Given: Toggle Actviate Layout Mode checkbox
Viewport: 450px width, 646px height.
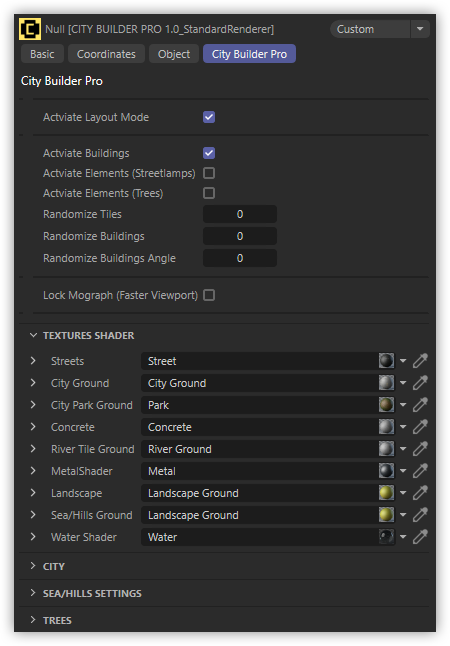Looking at the screenshot, I should 209,117.
